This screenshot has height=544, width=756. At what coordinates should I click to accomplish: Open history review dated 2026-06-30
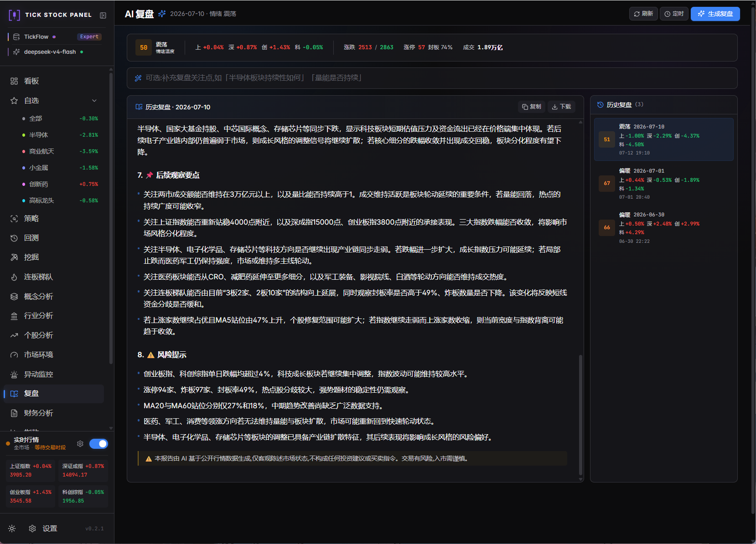[x=663, y=228]
